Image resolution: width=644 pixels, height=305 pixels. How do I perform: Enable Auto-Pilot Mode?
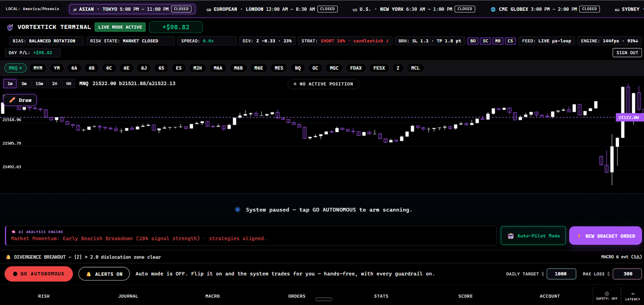(533, 236)
